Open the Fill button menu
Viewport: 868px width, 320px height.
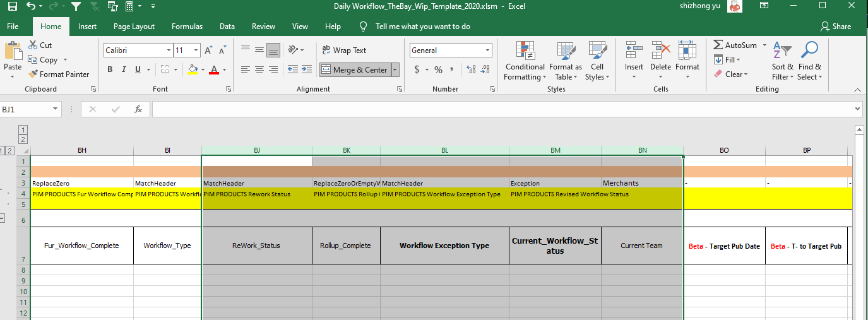[727, 60]
